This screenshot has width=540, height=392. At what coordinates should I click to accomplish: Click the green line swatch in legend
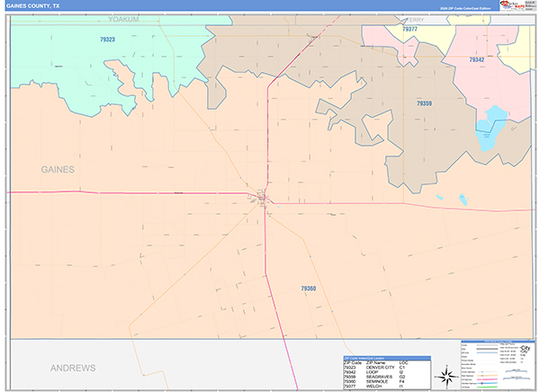point(487,387)
